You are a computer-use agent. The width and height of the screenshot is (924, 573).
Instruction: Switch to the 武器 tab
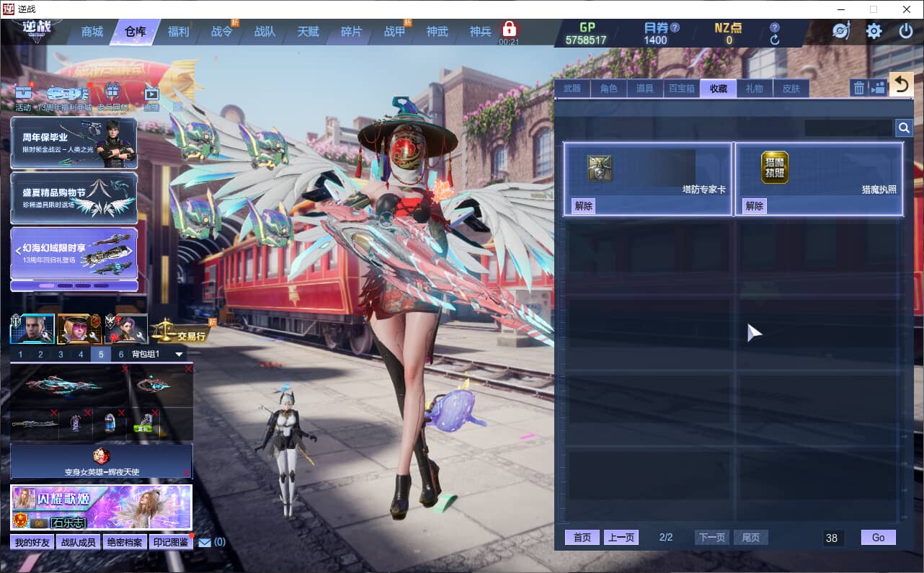coord(572,88)
